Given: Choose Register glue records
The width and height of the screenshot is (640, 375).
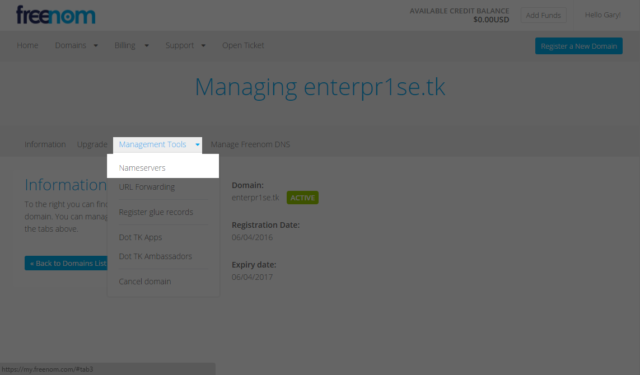Looking at the screenshot, I should (156, 212).
